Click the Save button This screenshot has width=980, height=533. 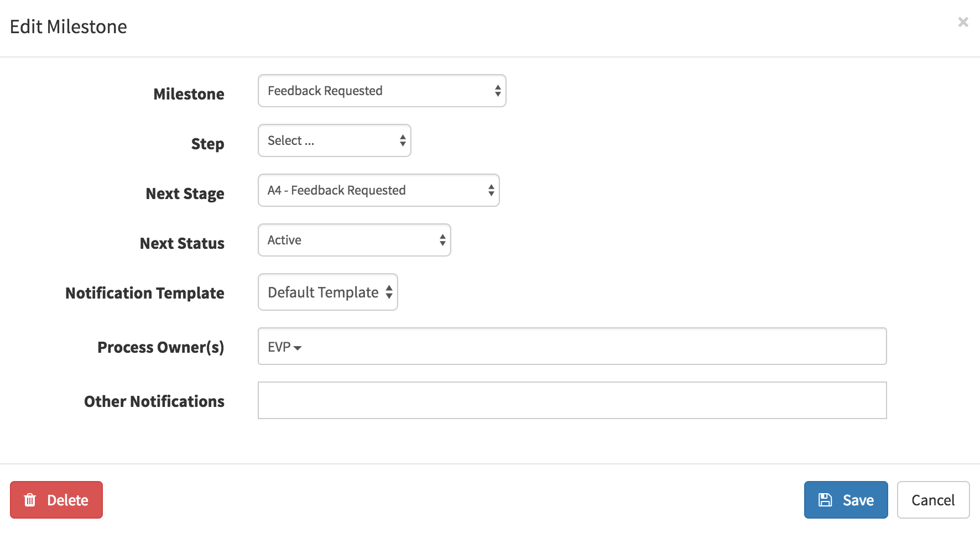846,499
